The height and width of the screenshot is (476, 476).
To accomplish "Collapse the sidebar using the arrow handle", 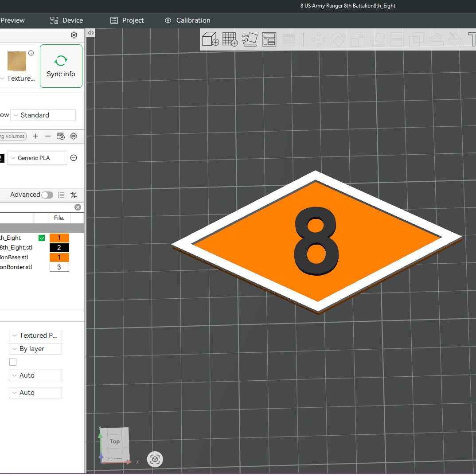I will click(x=90, y=33).
